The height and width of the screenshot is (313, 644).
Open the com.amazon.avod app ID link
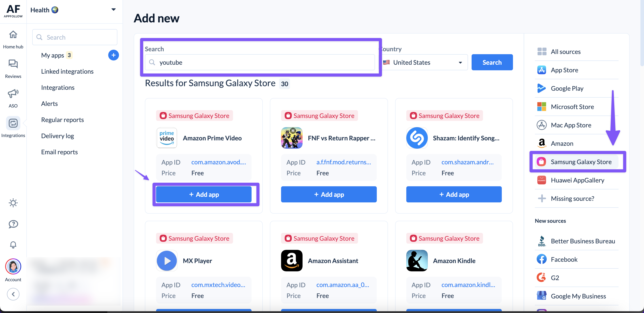[218, 162]
